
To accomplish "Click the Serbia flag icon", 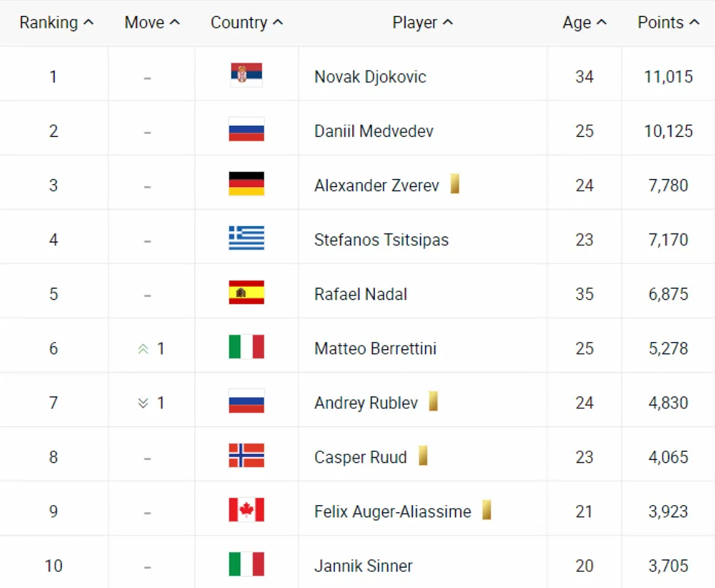I will coord(246,75).
